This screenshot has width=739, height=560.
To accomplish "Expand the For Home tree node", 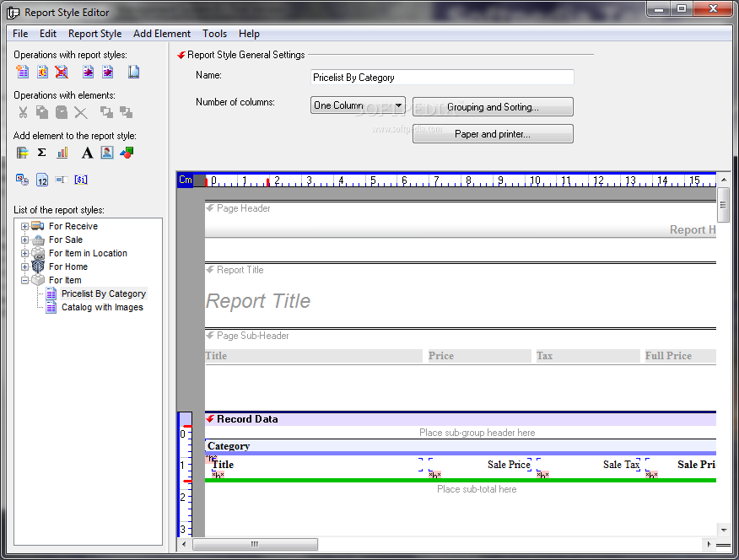I will (24, 267).
